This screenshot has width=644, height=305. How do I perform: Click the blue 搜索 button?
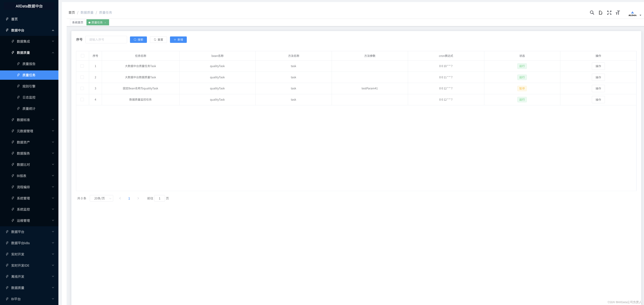point(138,40)
